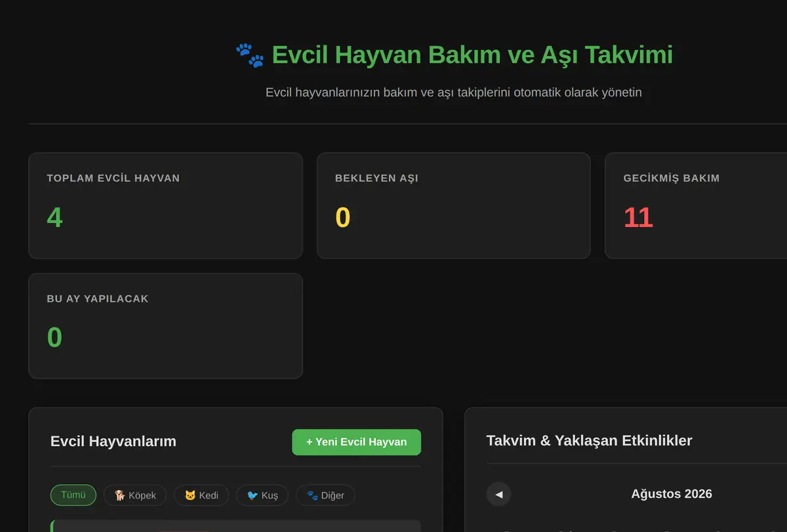Open the Toplam Evcil Hayvan stat card
Viewport: 787px width, 532px height.
(x=165, y=206)
